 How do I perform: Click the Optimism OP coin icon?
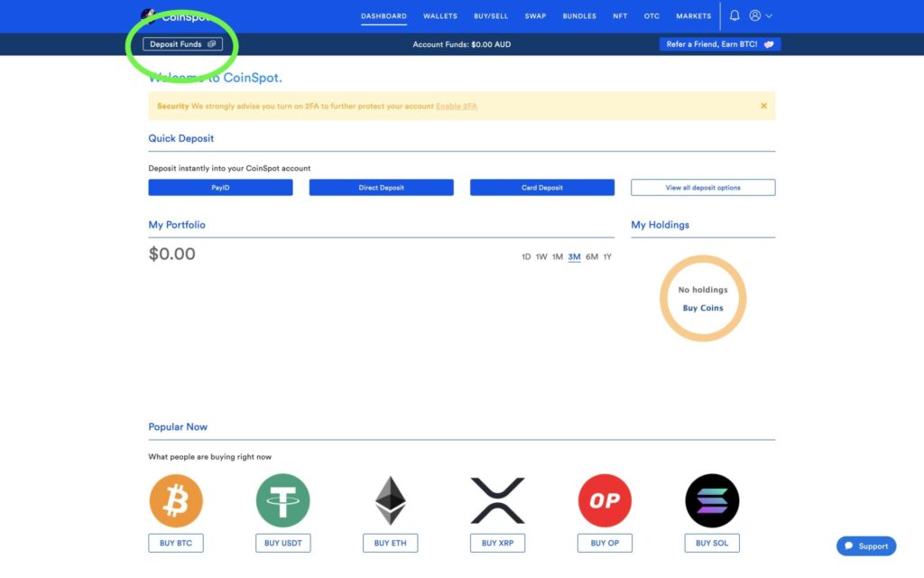(x=605, y=500)
